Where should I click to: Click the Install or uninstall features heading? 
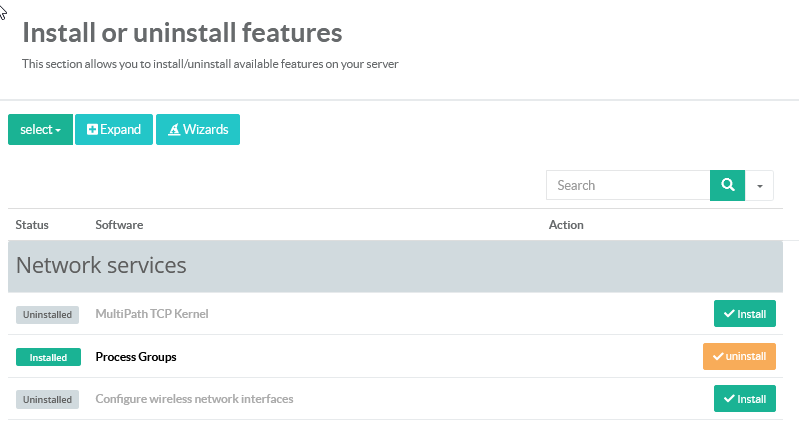point(182,33)
